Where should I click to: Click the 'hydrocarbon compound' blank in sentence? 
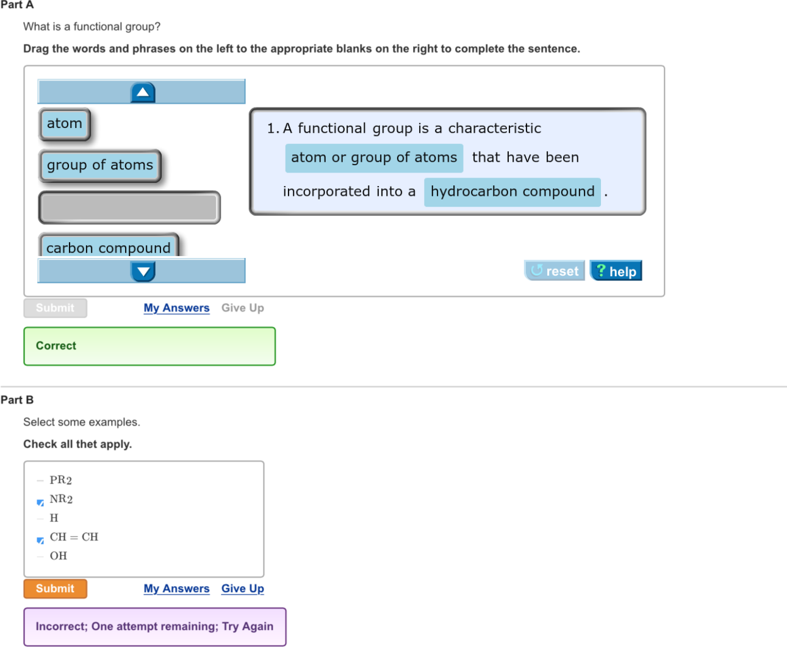coord(512,191)
